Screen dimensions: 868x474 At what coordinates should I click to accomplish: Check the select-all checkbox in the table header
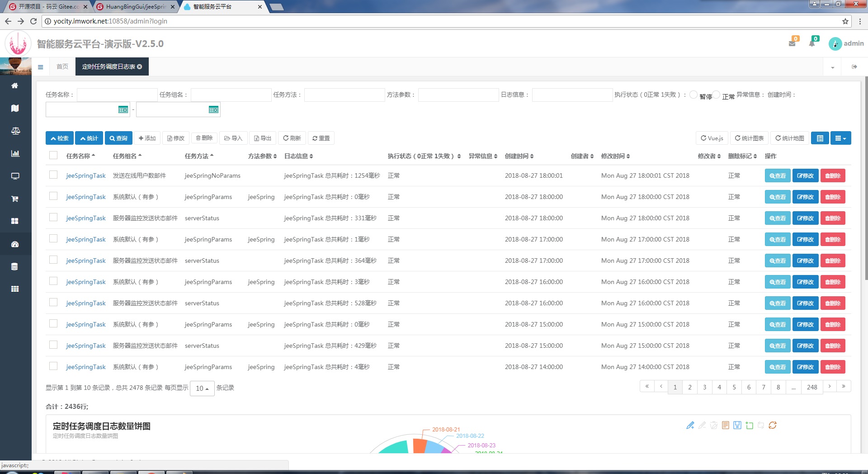(53, 156)
